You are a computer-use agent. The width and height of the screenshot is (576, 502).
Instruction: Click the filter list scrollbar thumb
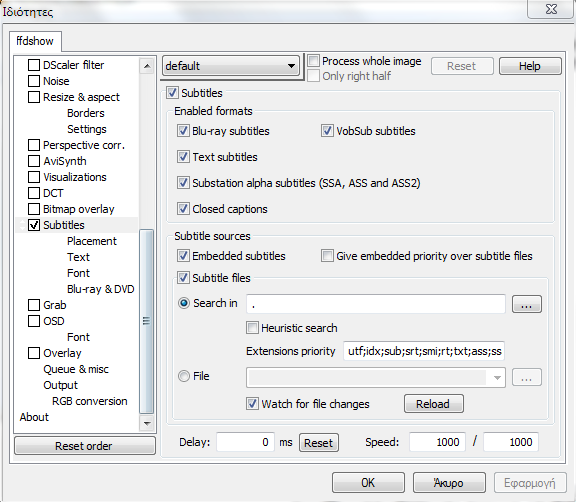(x=147, y=321)
